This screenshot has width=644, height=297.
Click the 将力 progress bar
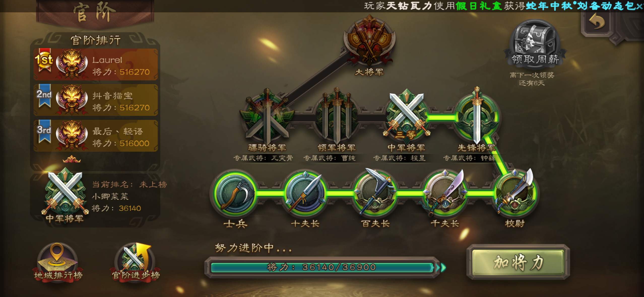[323, 267]
